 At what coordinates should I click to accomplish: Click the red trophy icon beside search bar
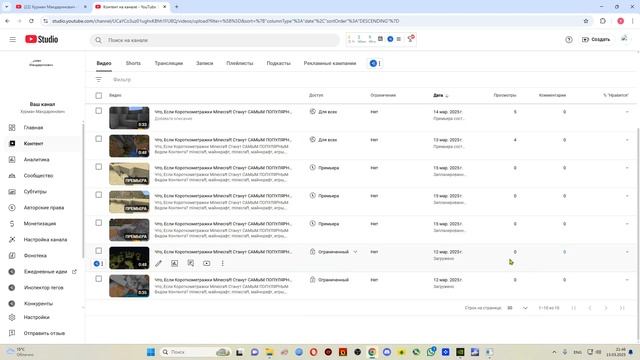click(x=411, y=38)
